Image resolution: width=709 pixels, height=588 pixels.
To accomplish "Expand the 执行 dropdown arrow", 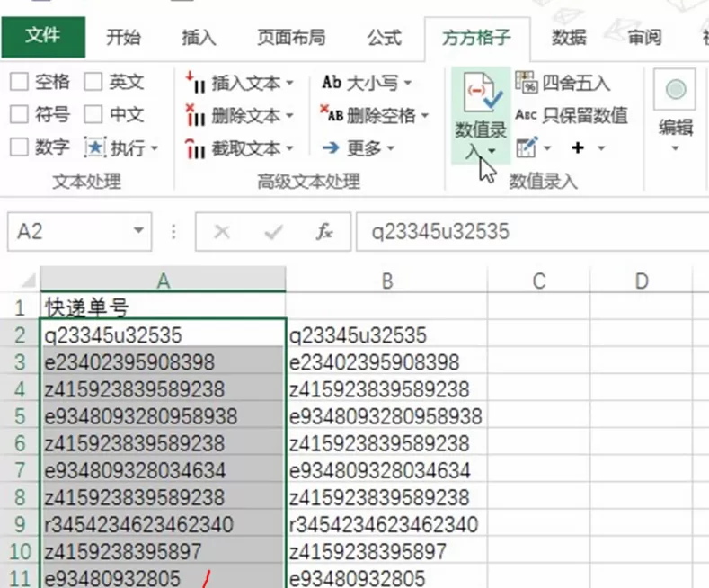I will tap(155, 148).
